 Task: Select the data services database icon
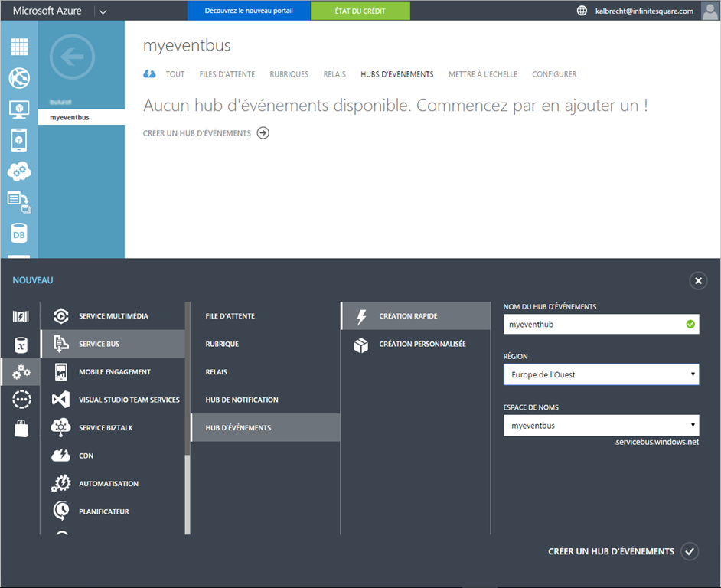pos(21,345)
